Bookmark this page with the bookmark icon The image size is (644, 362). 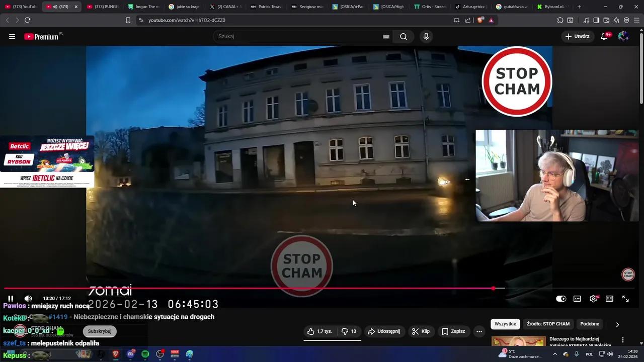[x=128, y=20]
